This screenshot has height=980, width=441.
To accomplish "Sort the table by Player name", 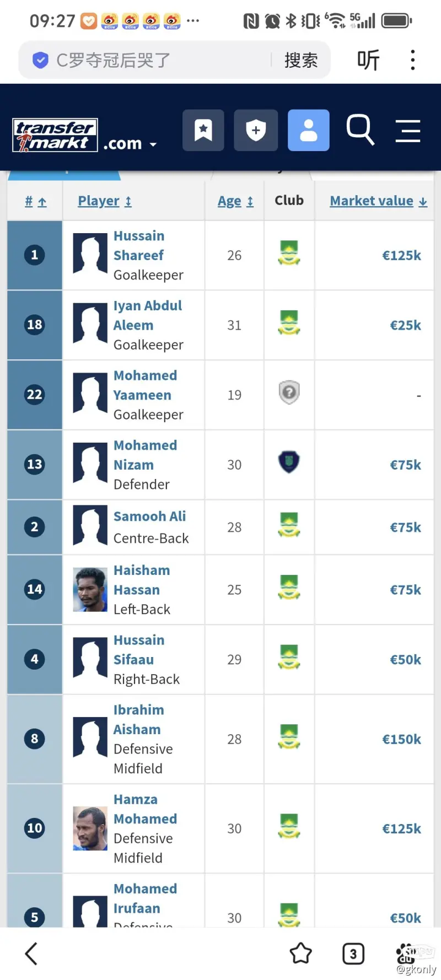I will (x=105, y=201).
